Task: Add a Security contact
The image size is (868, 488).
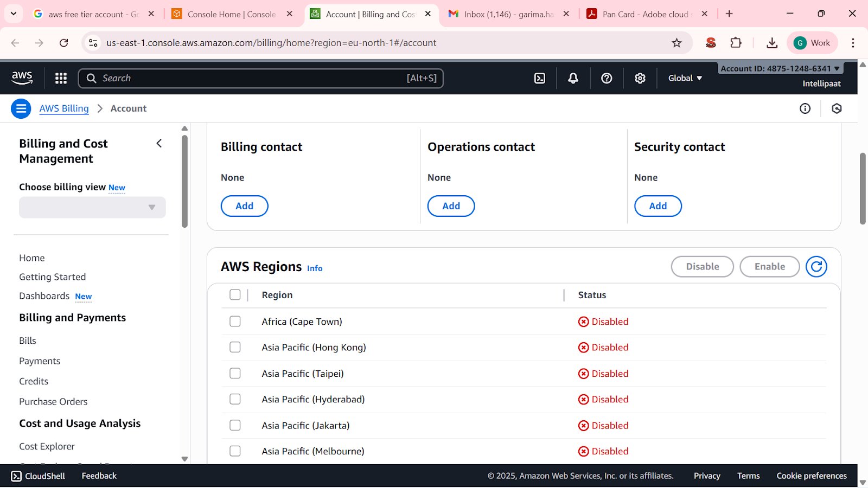Action: pos(658,206)
